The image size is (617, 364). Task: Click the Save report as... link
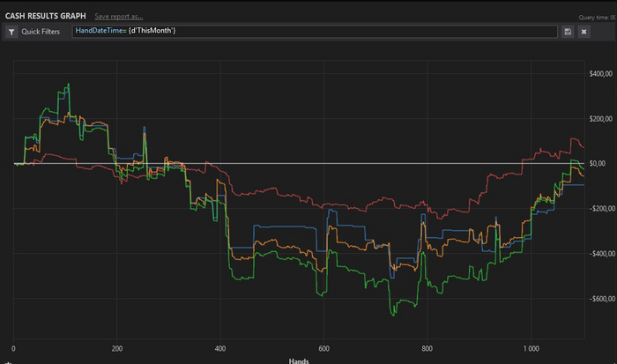(x=118, y=17)
